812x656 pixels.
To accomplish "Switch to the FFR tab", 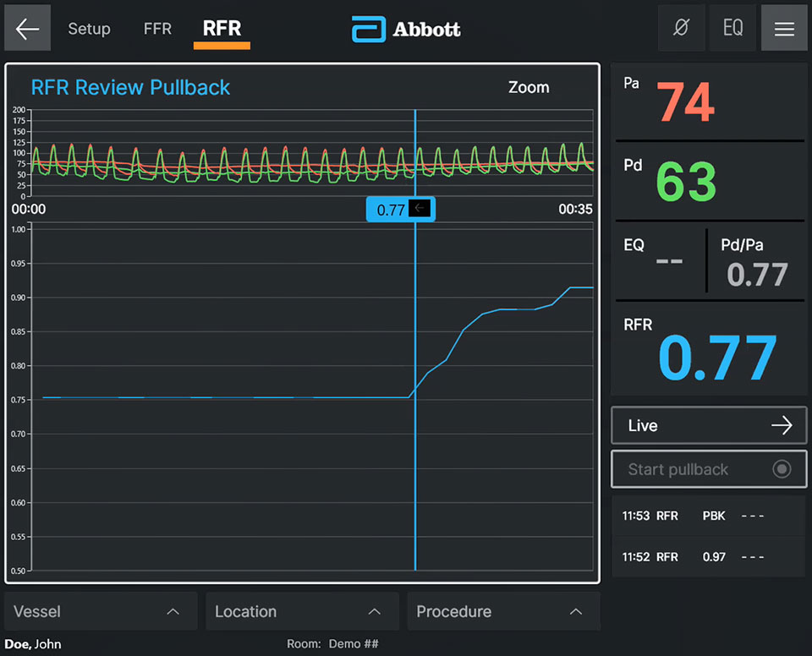I will (157, 28).
